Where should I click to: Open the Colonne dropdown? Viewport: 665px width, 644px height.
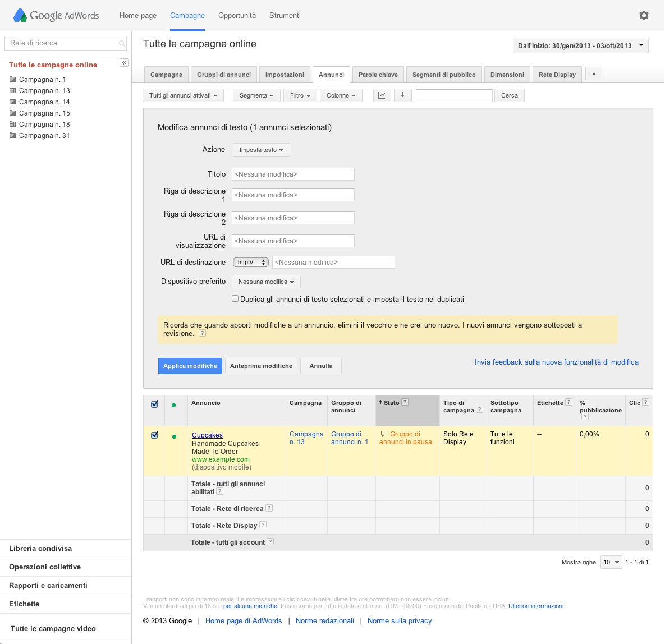(341, 95)
